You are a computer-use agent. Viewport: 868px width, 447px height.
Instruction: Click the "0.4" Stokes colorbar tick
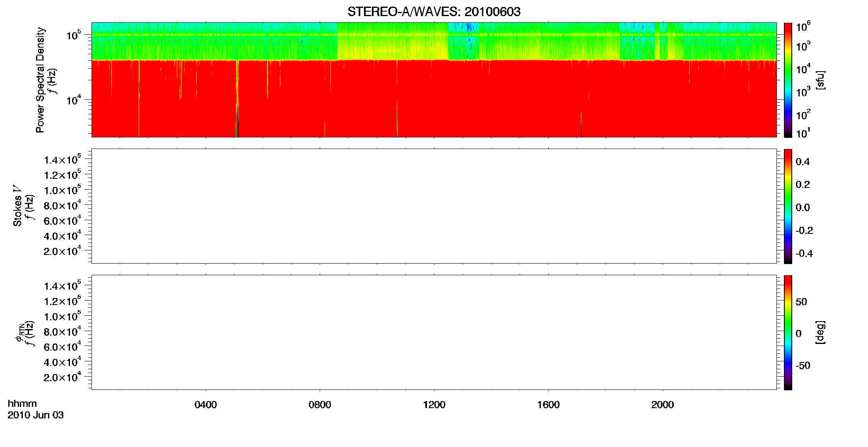(x=803, y=162)
